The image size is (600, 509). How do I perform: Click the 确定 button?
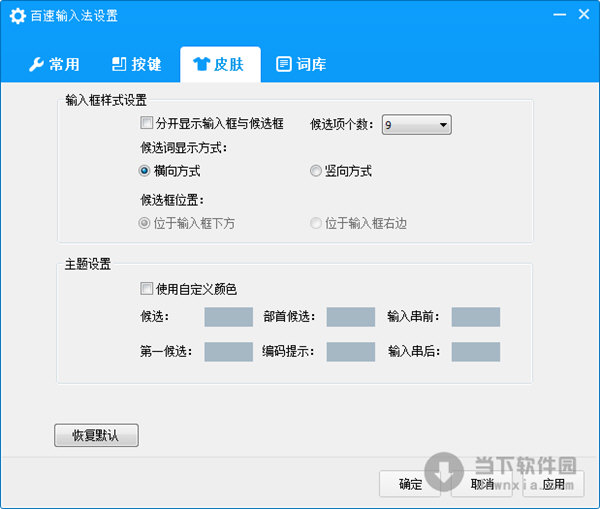pyautogui.click(x=410, y=484)
